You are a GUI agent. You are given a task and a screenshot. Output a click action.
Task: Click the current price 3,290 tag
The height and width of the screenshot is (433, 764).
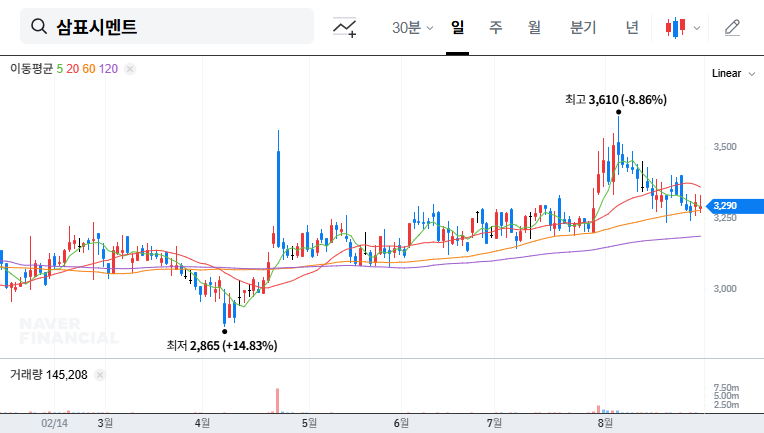(x=735, y=206)
